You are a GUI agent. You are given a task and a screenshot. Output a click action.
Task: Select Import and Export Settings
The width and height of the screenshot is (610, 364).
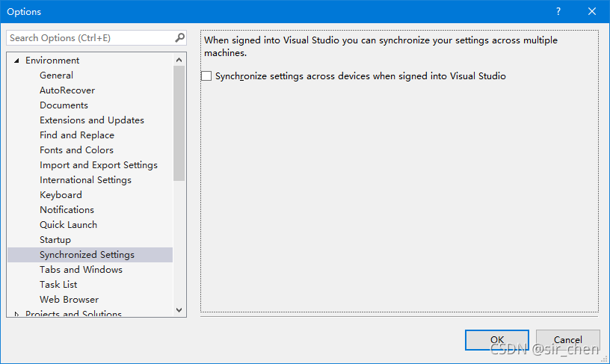click(x=99, y=165)
